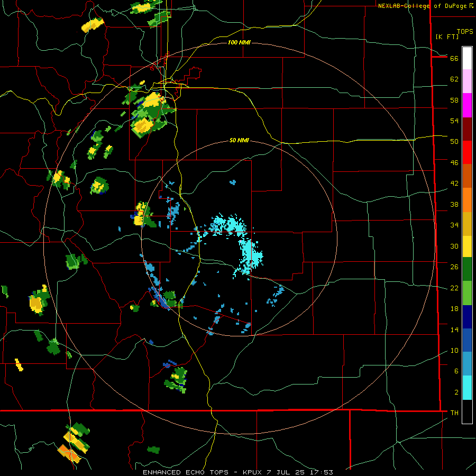Click the white swatch in the tops legend
The height and width of the screenshot is (476, 476).
tap(467, 58)
